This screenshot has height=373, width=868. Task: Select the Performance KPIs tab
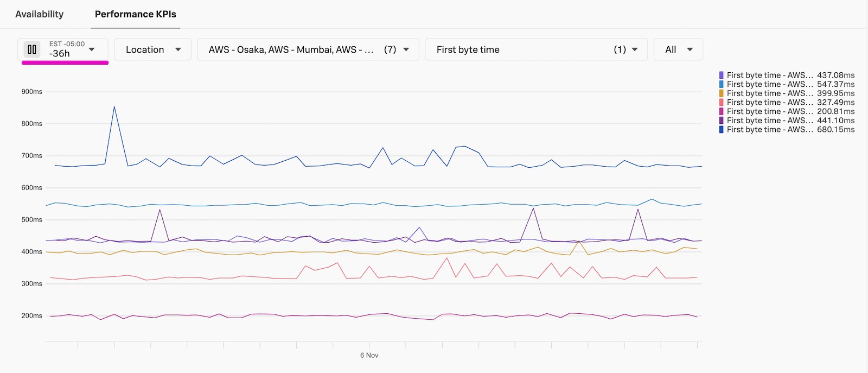click(x=135, y=14)
